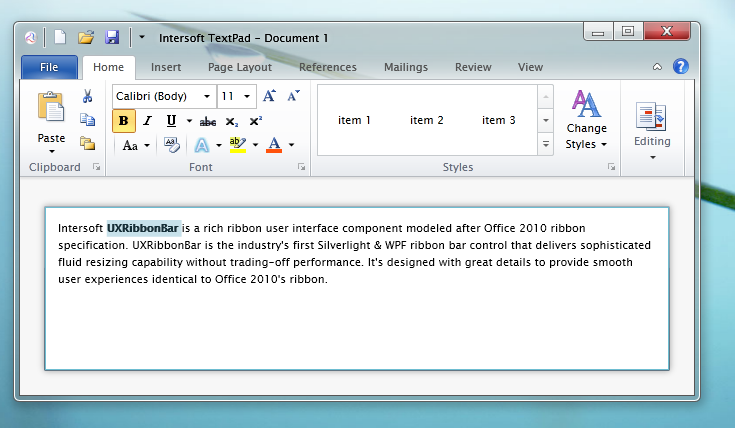Expand the font name dropdown arrow
This screenshot has height=428, width=735.
207,96
